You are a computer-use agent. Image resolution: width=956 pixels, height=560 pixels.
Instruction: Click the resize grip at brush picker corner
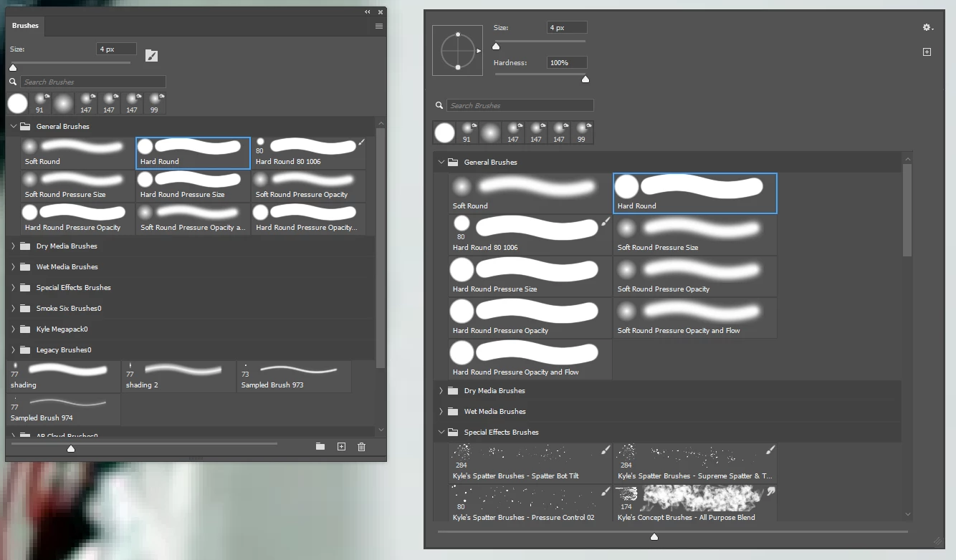(x=937, y=541)
